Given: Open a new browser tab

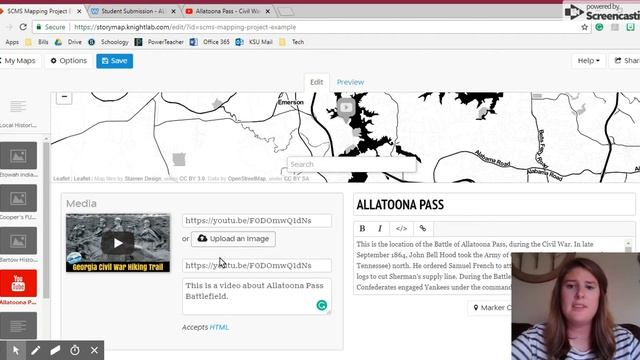Looking at the screenshot, I should point(285,12).
